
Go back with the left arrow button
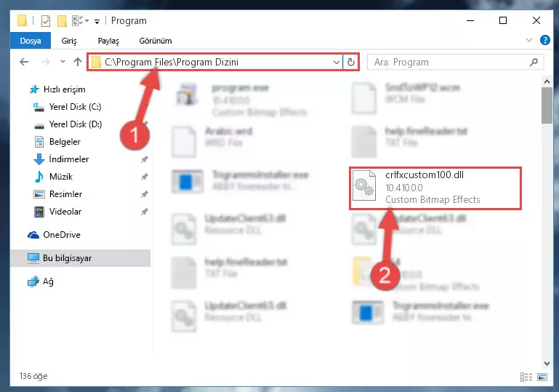pyautogui.click(x=24, y=62)
